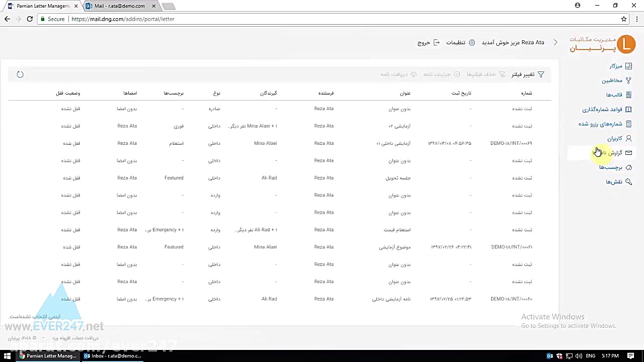The image size is (644, 362).
Task: Select the قواعد شماره‌گذاری numbering rules icon
Action: 628,109
